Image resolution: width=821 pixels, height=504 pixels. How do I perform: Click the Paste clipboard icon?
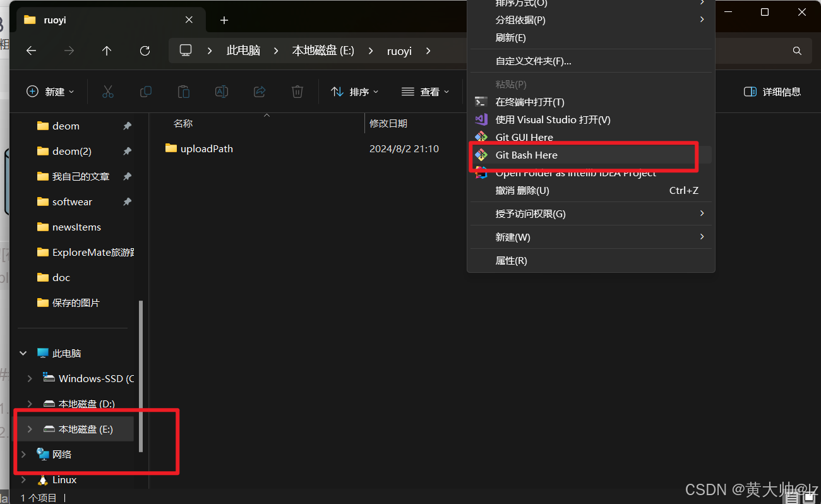click(184, 92)
